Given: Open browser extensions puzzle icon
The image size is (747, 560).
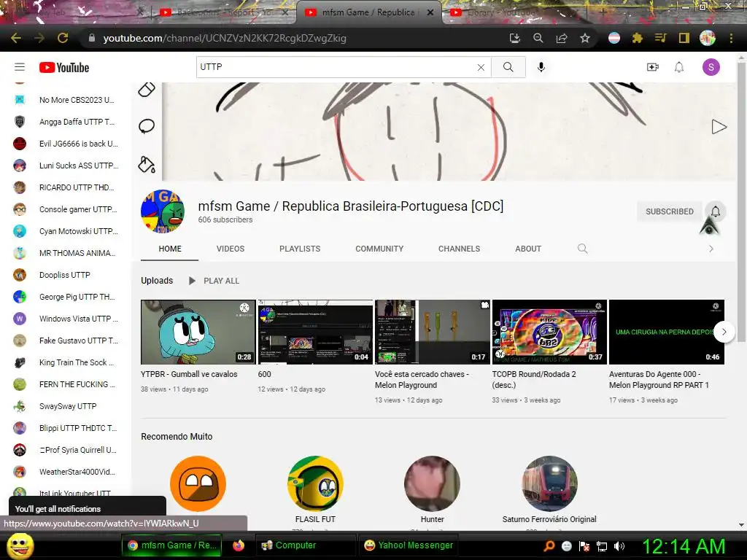Looking at the screenshot, I should point(638,38).
